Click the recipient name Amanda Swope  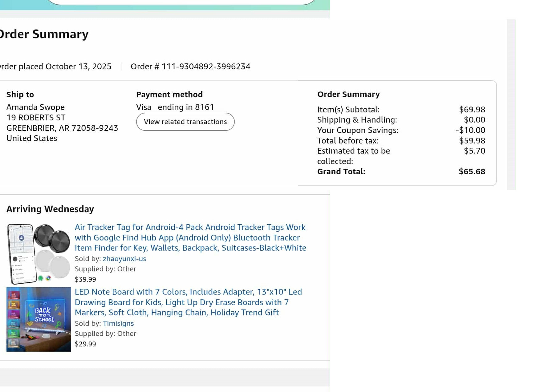[x=35, y=107]
